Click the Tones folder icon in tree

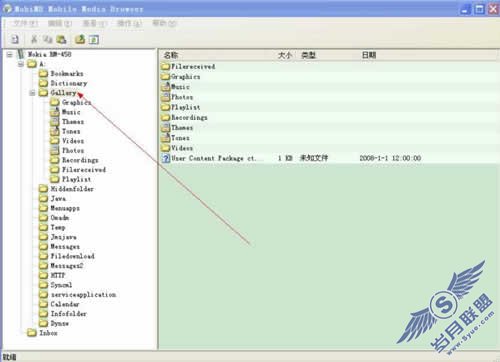[55, 131]
